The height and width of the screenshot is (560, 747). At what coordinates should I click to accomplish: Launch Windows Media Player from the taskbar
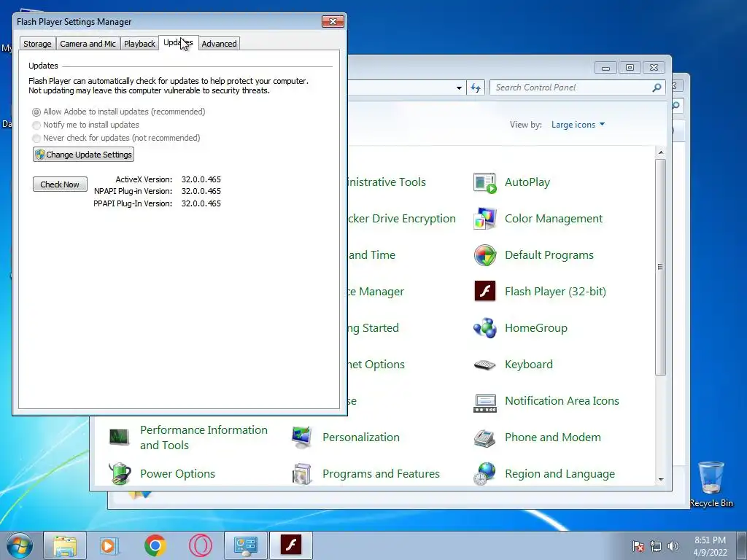click(109, 545)
